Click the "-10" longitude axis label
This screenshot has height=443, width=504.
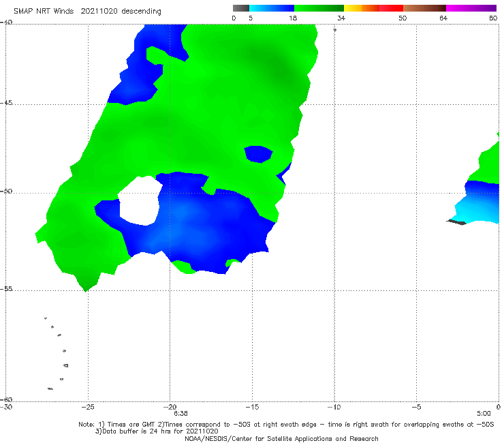334,407
